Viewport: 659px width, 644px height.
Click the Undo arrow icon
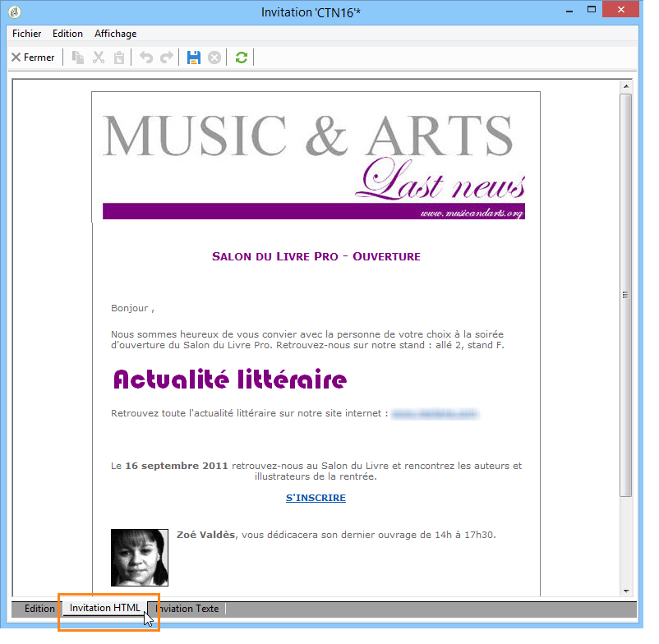[146, 57]
